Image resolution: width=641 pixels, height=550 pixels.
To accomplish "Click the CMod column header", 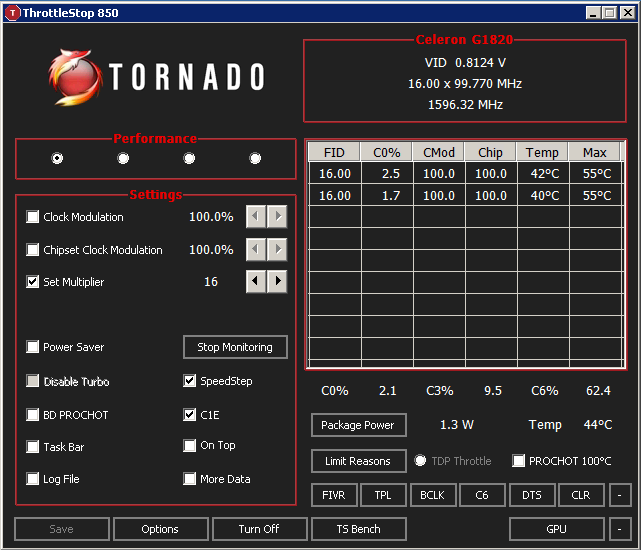I will tap(438, 152).
